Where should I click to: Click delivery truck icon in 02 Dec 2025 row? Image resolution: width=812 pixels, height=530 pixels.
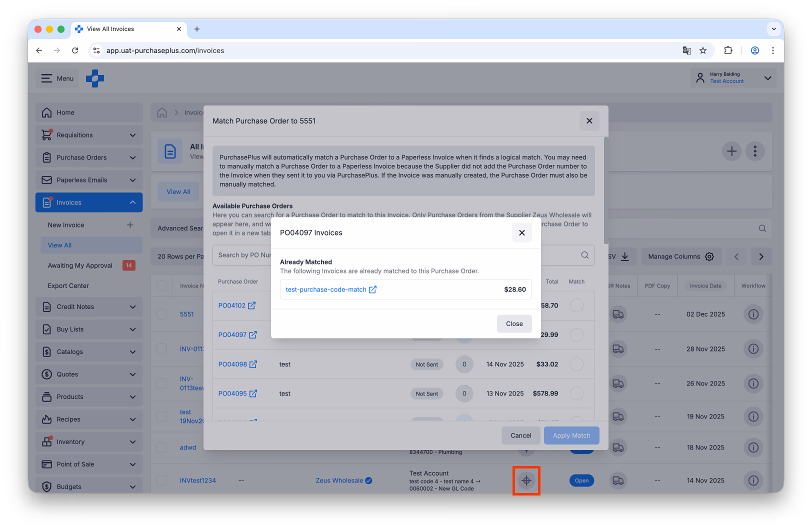click(x=618, y=314)
